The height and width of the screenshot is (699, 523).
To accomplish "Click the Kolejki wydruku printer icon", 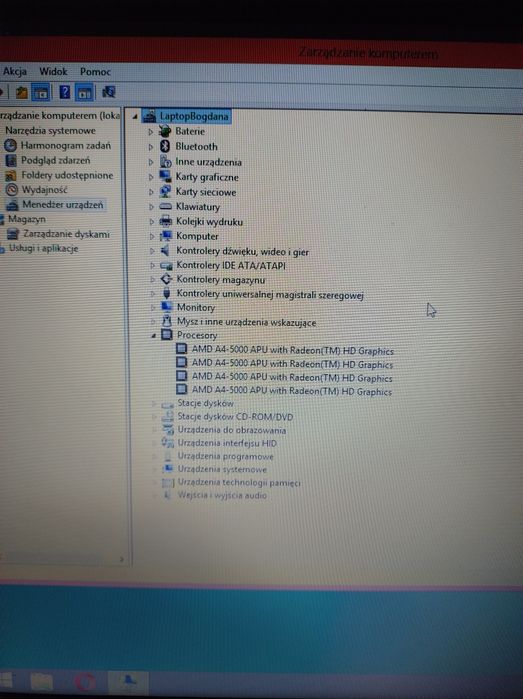I will coord(166,221).
